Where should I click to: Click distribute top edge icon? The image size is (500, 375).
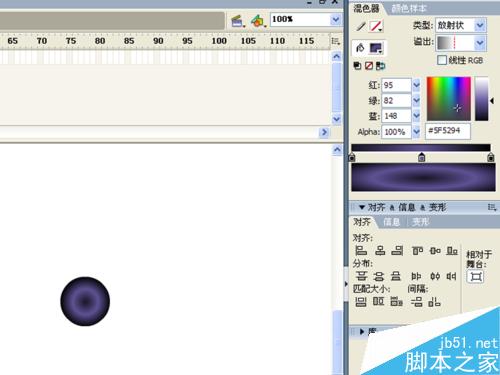click(x=361, y=276)
